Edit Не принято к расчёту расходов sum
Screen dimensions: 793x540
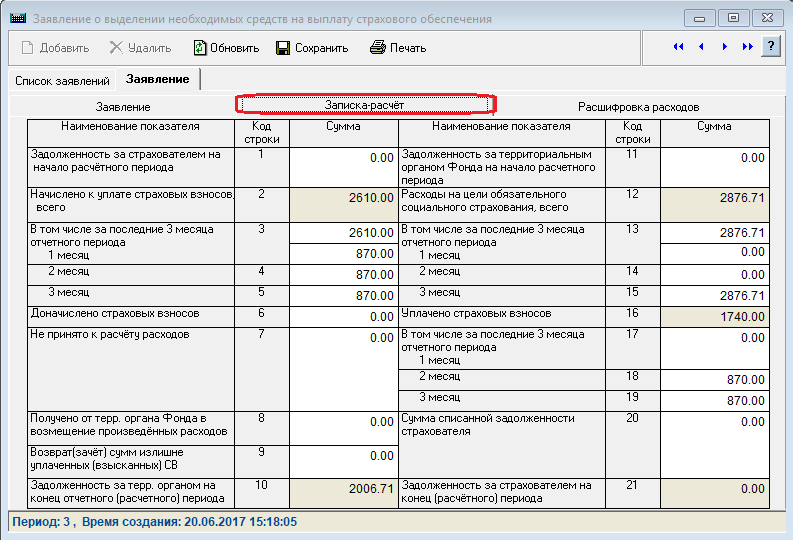pyautogui.click(x=344, y=369)
